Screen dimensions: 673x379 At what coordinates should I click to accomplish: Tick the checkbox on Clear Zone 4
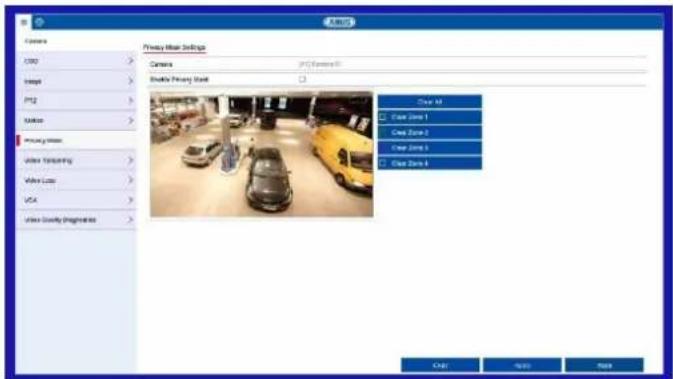pyautogui.click(x=383, y=163)
